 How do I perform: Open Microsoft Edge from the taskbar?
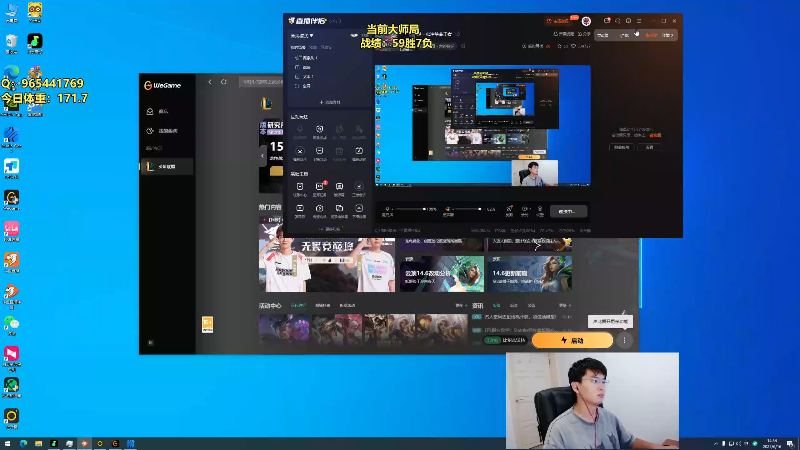point(23,444)
